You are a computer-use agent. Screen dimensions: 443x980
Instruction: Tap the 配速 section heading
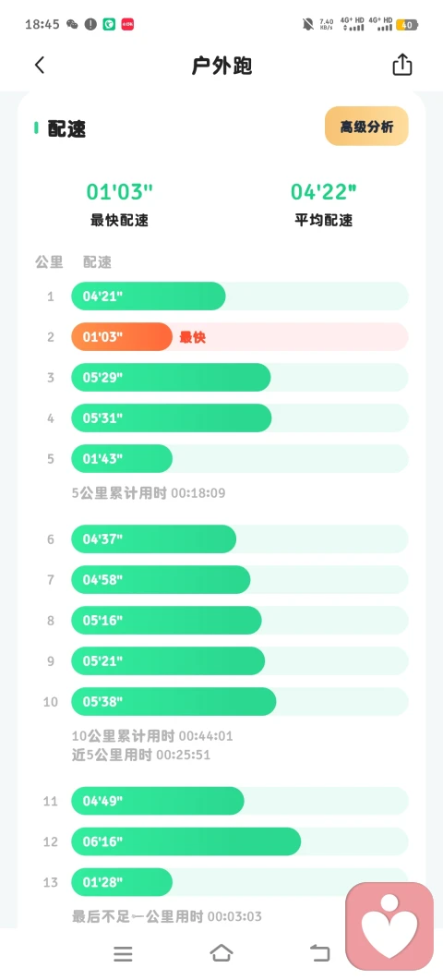66,128
